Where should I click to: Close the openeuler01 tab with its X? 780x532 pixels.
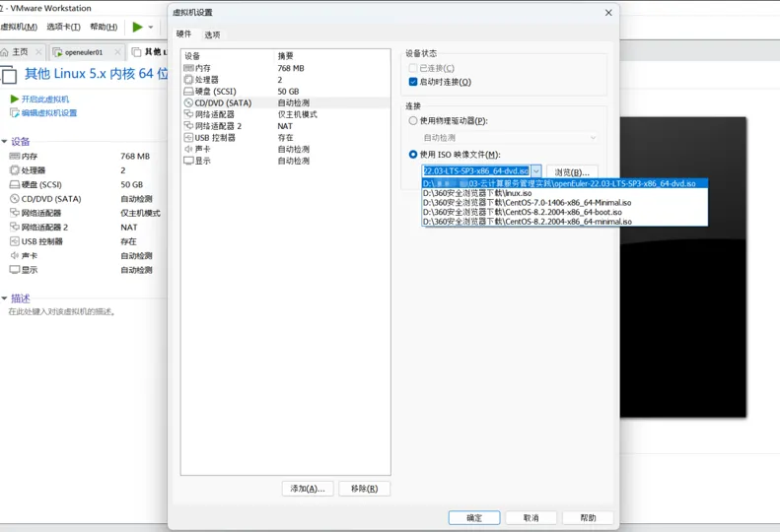117,51
